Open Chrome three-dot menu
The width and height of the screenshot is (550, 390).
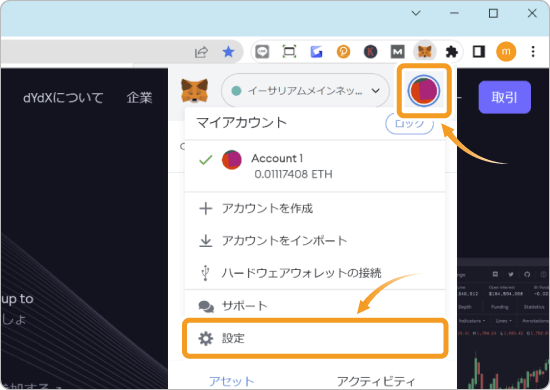tap(533, 52)
